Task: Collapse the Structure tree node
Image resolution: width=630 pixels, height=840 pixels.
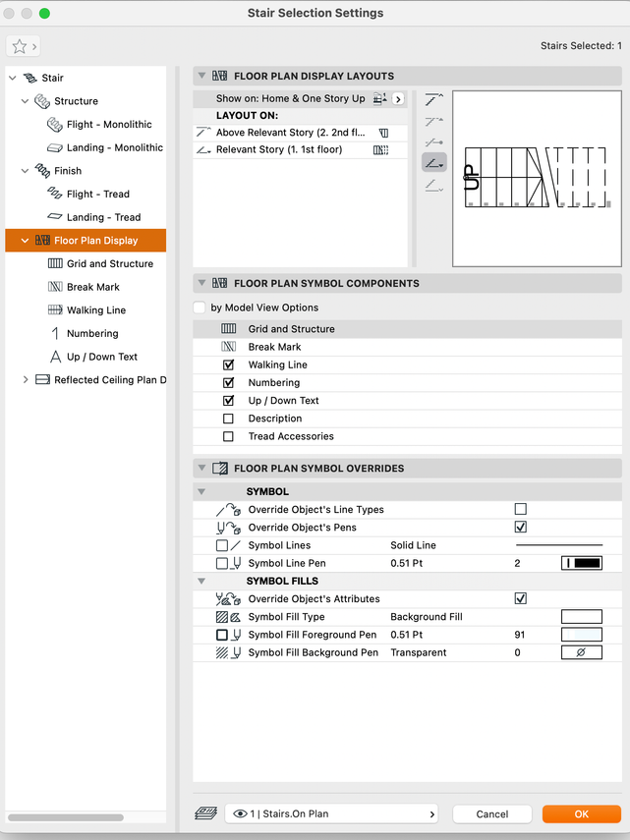Action: 25,101
